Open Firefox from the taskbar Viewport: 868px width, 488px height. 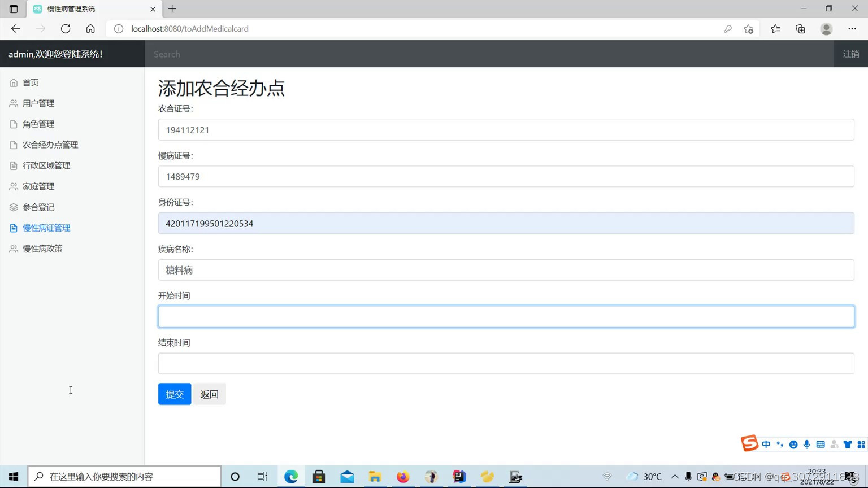coord(403,477)
